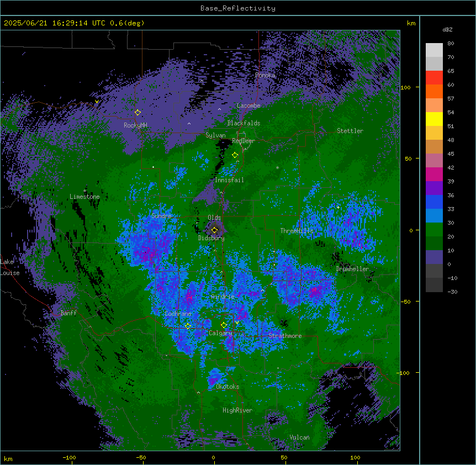Screen dimensions: 476x465
Task: Click the white plus marker northeast of ThreeHills
Action: (338, 207)
